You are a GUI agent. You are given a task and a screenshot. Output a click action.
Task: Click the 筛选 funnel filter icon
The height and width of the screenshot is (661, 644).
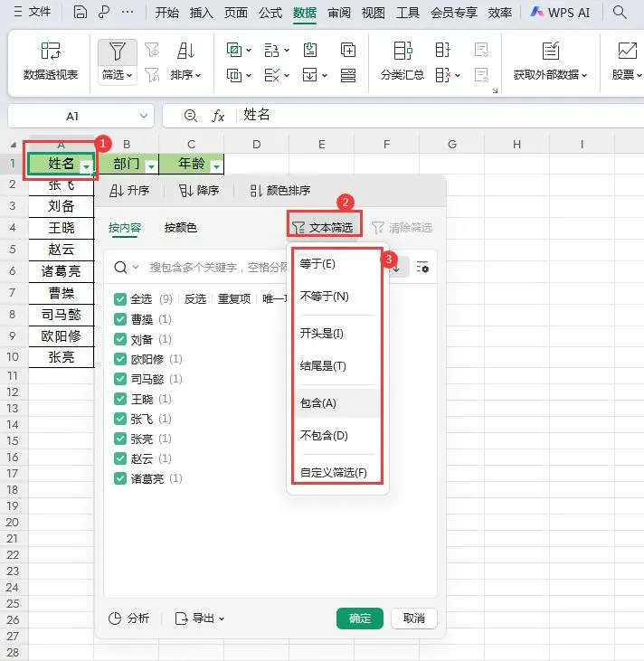(x=118, y=52)
